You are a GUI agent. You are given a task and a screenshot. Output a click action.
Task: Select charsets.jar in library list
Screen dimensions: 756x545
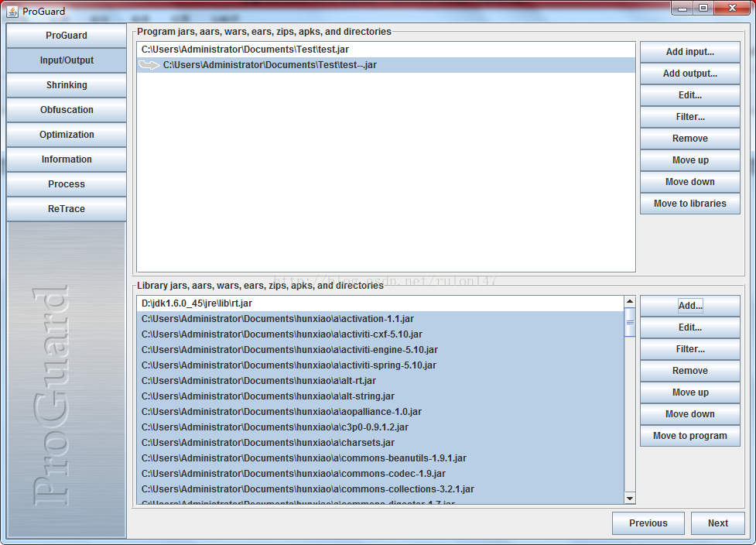[381, 442]
